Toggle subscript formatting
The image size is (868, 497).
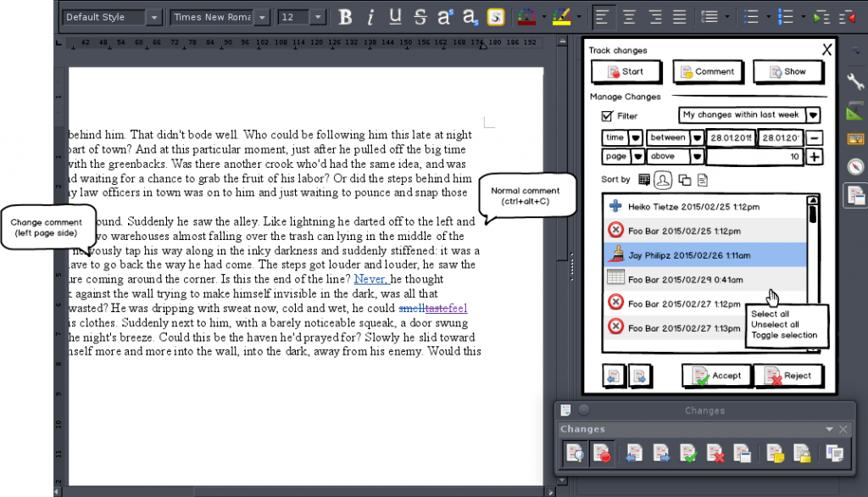pos(469,16)
